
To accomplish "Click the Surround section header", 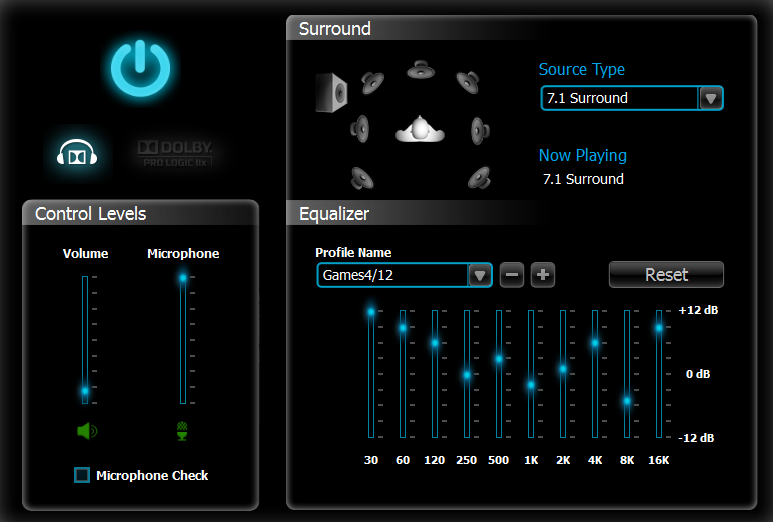I will [x=335, y=29].
